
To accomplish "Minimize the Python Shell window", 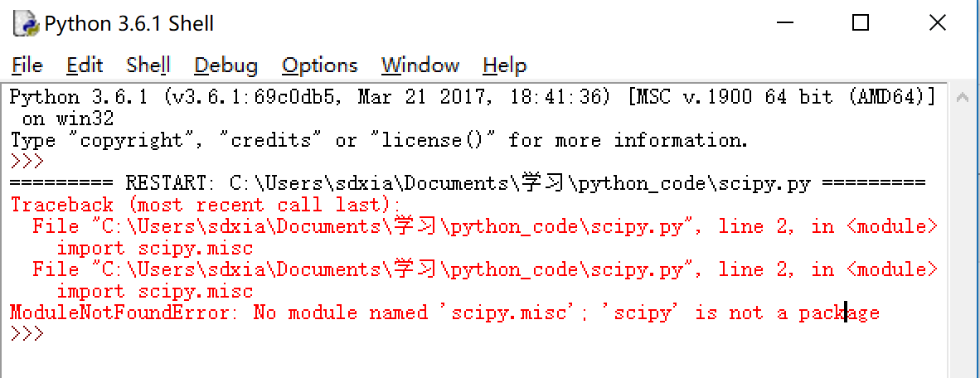I will [x=784, y=23].
